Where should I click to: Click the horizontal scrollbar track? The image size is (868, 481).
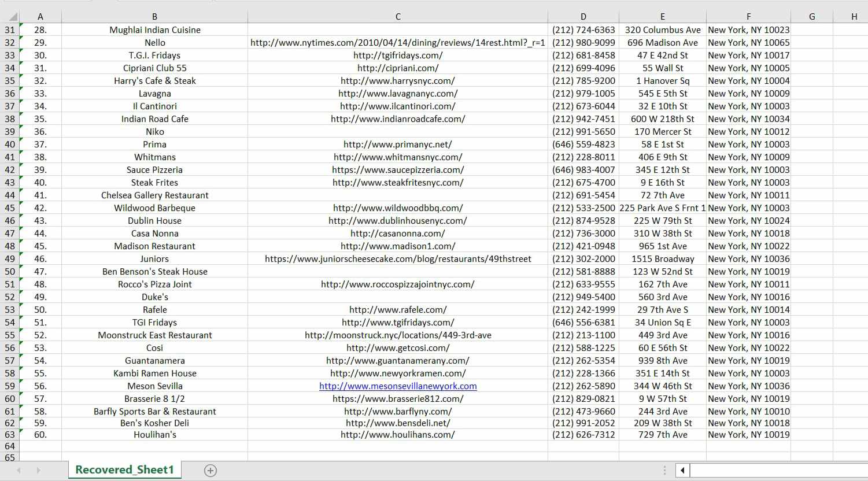click(778, 471)
